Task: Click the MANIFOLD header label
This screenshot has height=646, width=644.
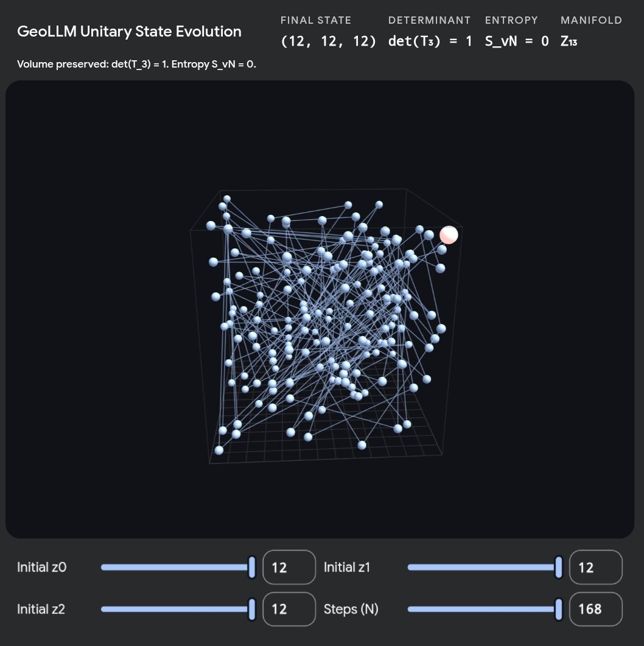Action: 591,20
